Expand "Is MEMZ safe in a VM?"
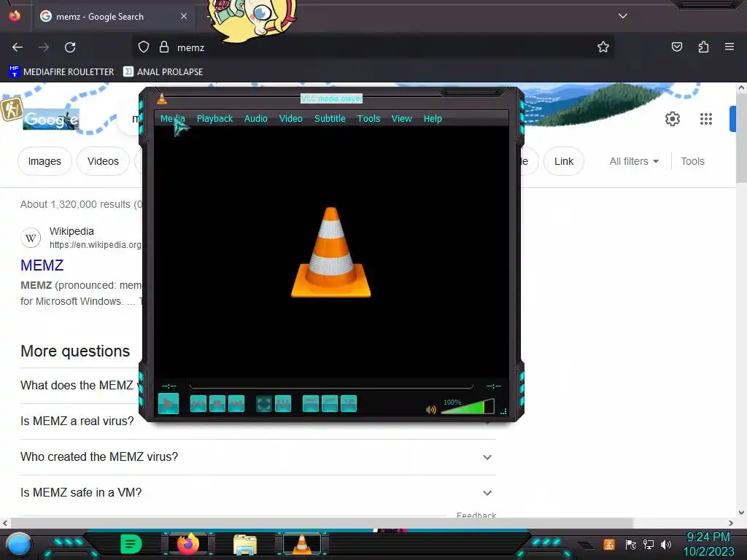This screenshot has height=560, width=747. point(258,493)
